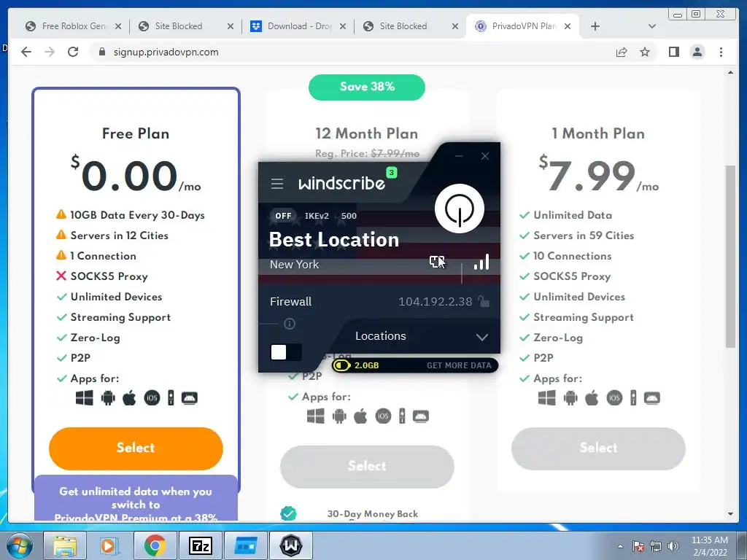
Task: Open Chrome tab search dropdown arrow
Action: (x=652, y=26)
